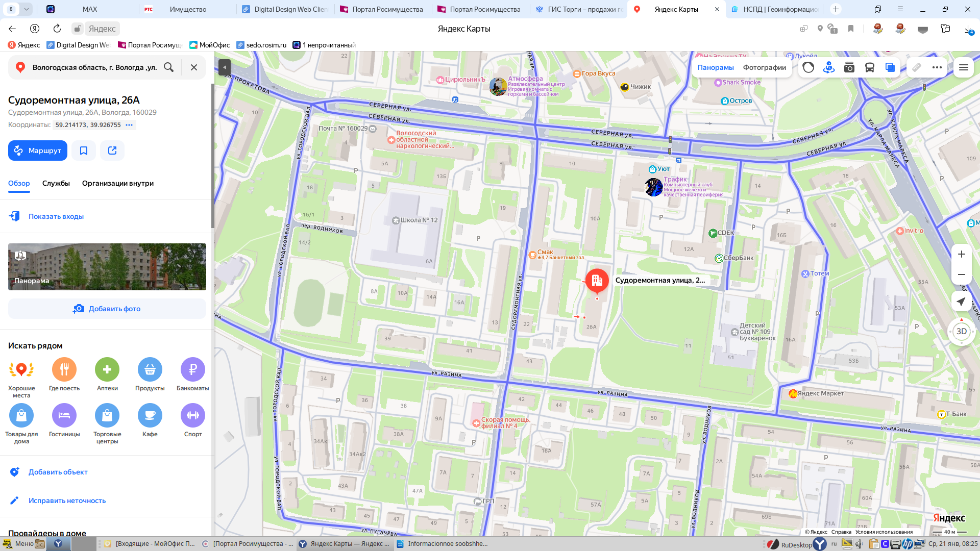Open hamburger main menu on map

[963, 67]
